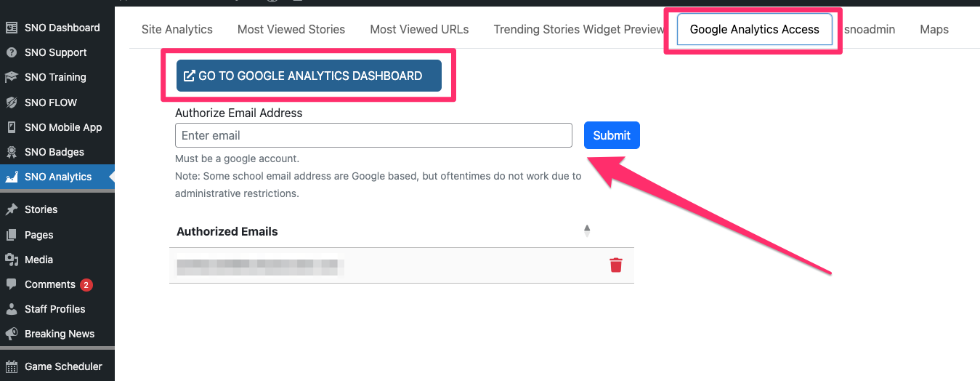Focus the Enter email input field
The image size is (980, 381).
click(373, 135)
